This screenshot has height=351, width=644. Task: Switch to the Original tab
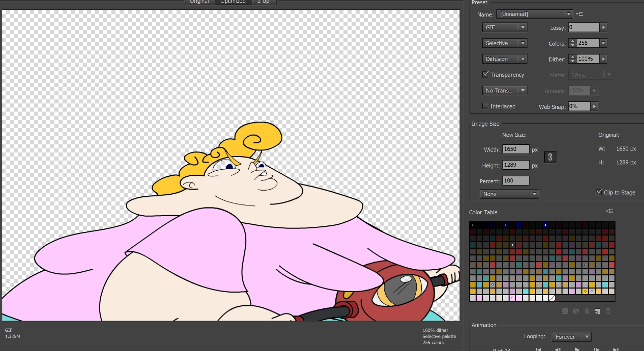(199, 2)
